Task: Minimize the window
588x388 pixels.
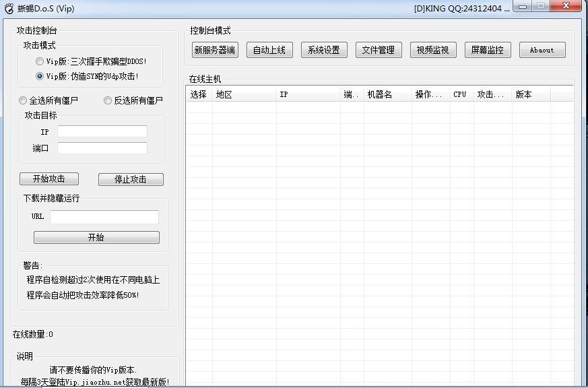Action: tap(523, 6)
